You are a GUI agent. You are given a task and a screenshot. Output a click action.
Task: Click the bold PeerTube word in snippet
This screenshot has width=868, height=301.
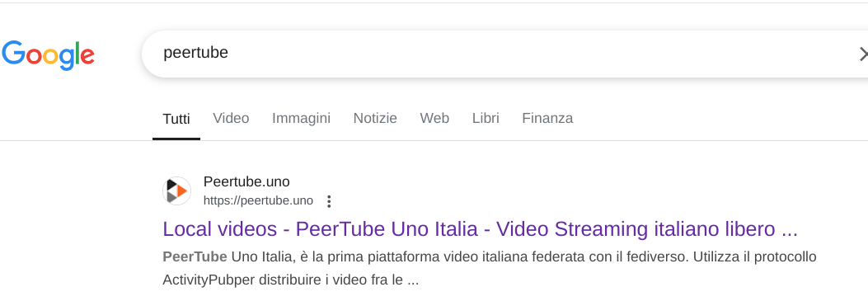(x=195, y=256)
